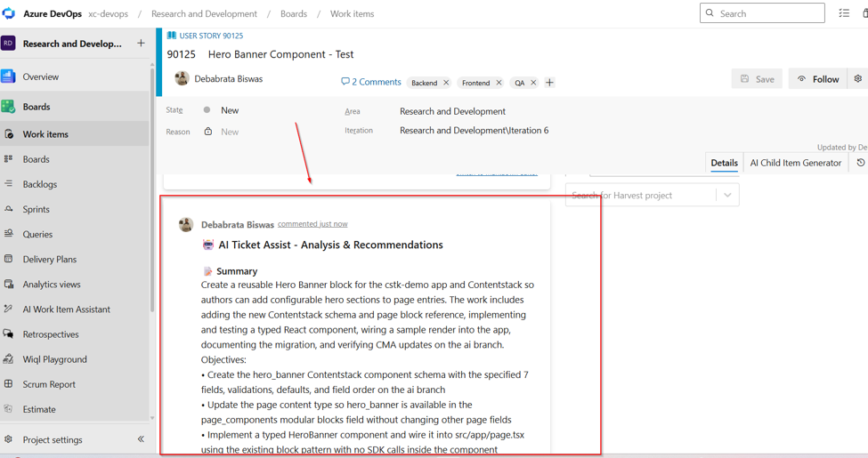Click the Area field value
This screenshot has height=458, width=868.
[x=452, y=111]
